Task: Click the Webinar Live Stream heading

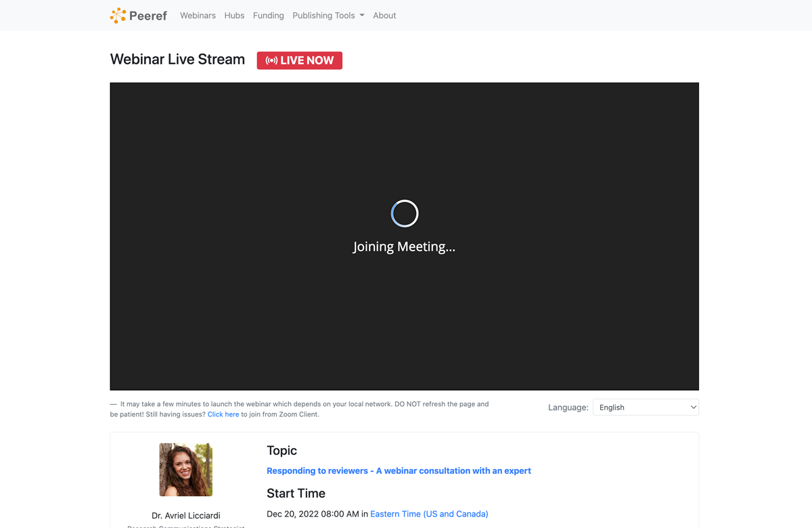Action: coord(177,60)
